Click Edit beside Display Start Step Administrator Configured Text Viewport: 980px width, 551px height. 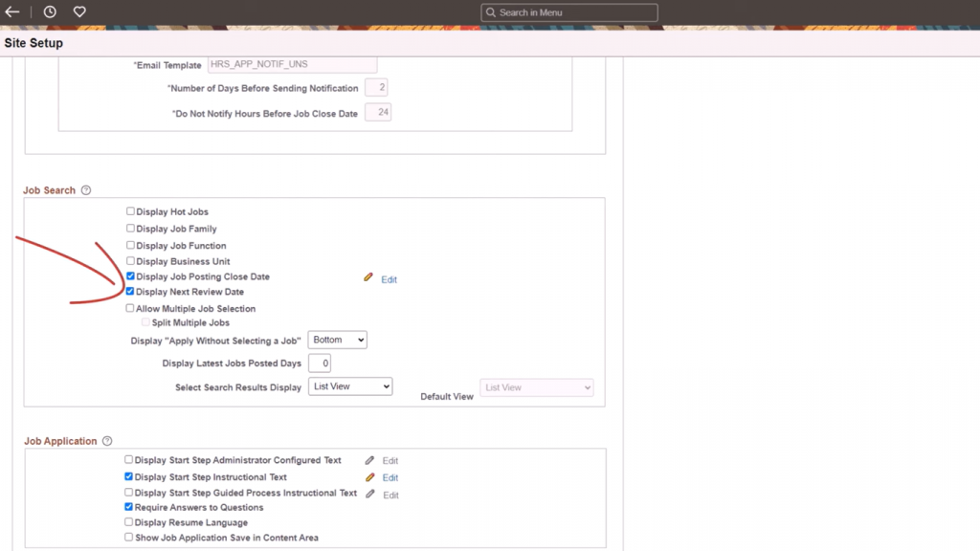(390, 460)
